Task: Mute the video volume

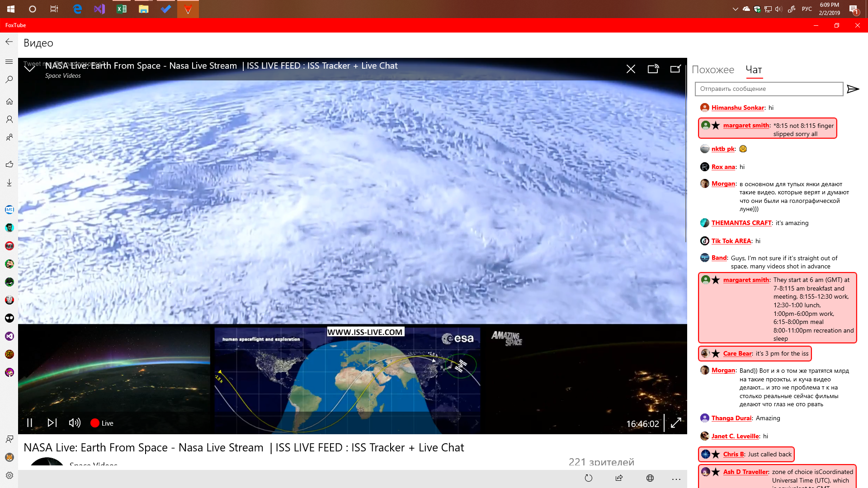Action: tap(75, 423)
